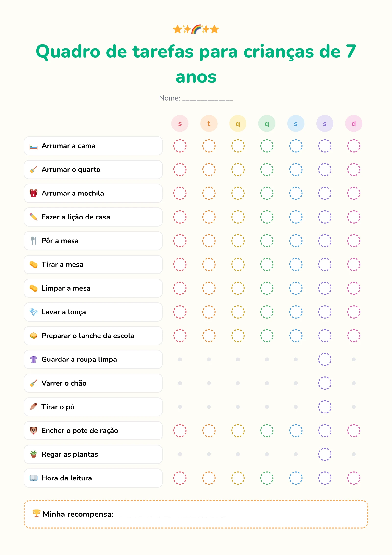Screen dimensions: 392x555
Task: Click the sandwich icon for Preparar o lanche
Action: (x=34, y=336)
